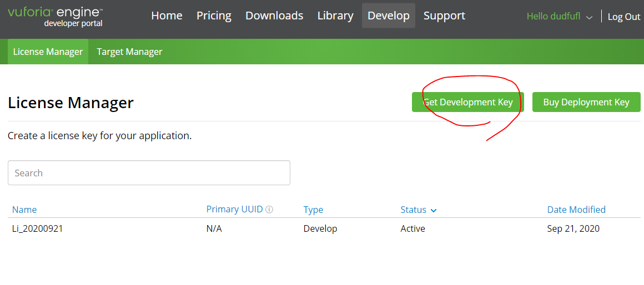Select the Develop menu item
The width and height of the screenshot is (644, 285).
(x=389, y=16)
